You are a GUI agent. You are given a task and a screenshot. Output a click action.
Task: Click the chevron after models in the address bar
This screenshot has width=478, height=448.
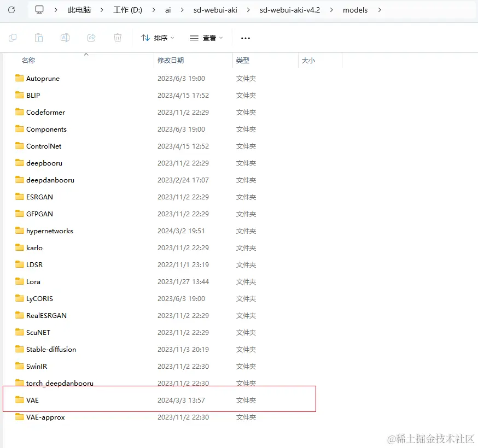[x=380, y=10]
